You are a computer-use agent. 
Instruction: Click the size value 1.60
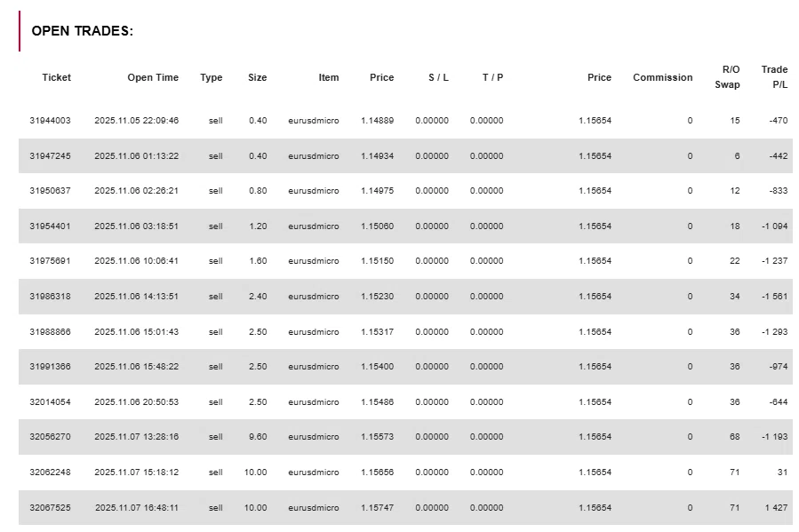coord(258,261)
